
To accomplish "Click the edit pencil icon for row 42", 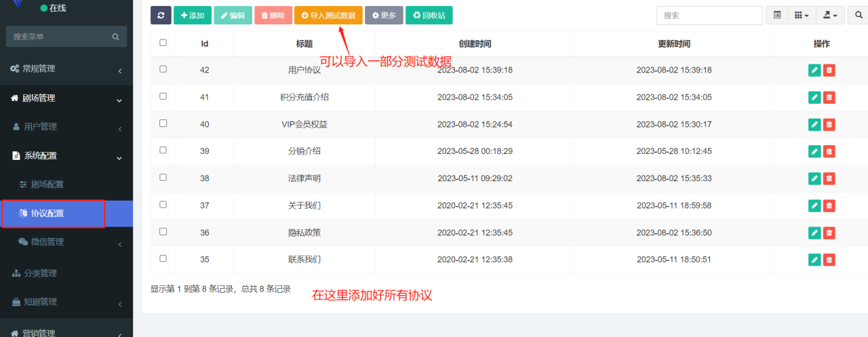I will click(x=814, y=70).
